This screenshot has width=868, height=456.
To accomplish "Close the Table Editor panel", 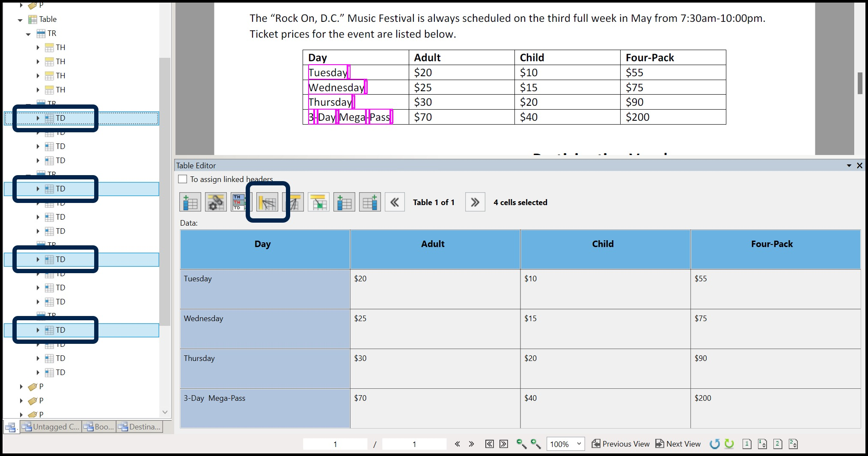I will (859, 166).
